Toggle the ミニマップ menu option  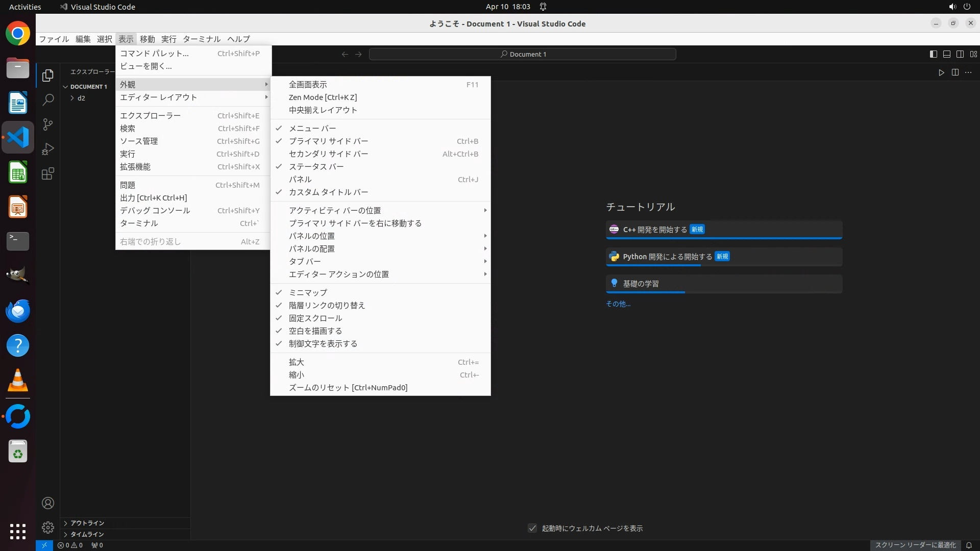pos(308,292)
